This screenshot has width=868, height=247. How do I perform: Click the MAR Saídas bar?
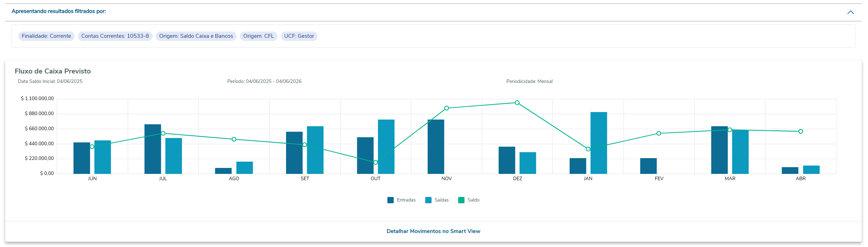[x=740, y=151]
